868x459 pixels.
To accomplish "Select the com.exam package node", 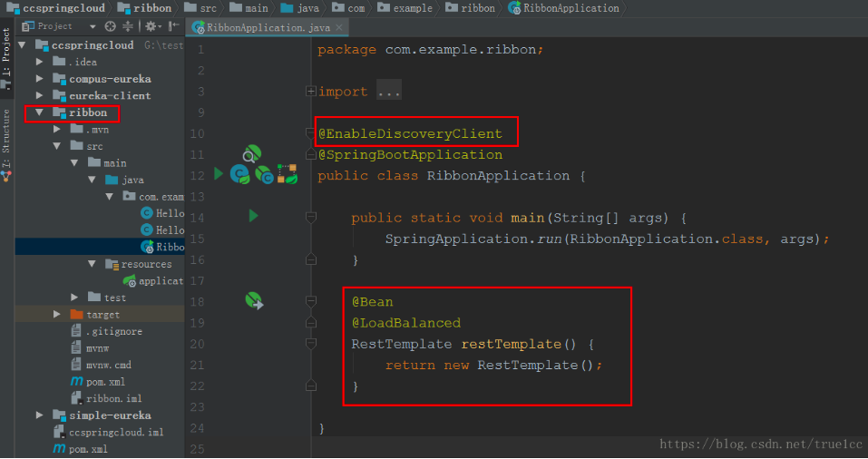I will 153,197.
